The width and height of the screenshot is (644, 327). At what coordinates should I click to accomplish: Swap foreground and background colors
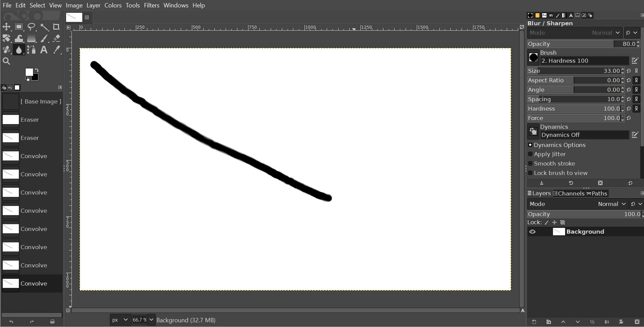click(x=37, y=70)
